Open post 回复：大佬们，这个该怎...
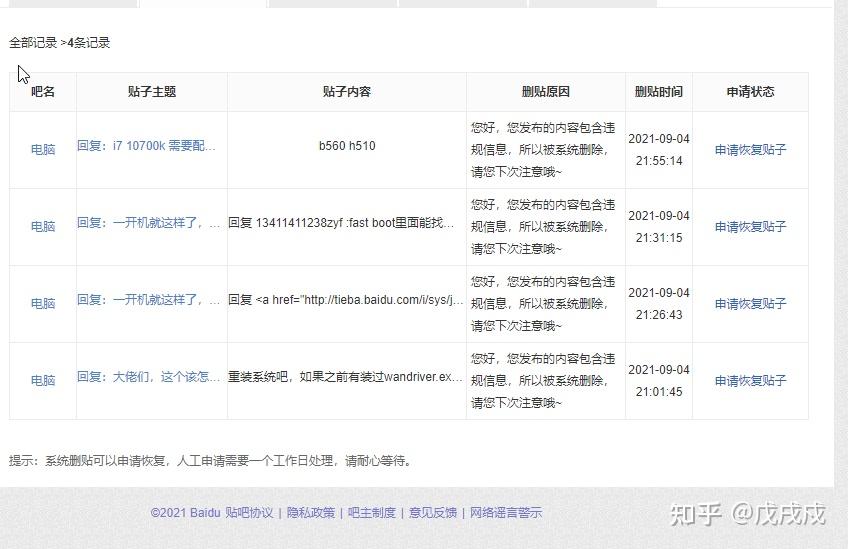848x549 pixels. coord(148,376)
